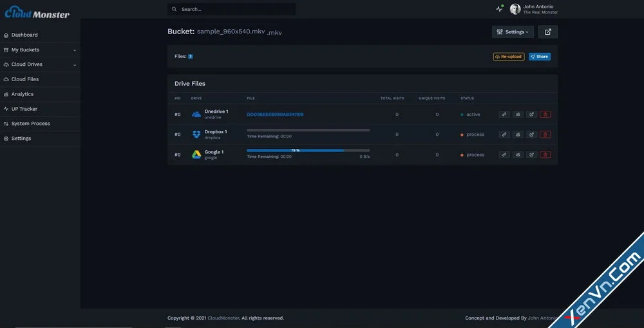The height and width of the screenshot is (328, 644).
Task: Open System Process from the sidebar
Action: 30,124
